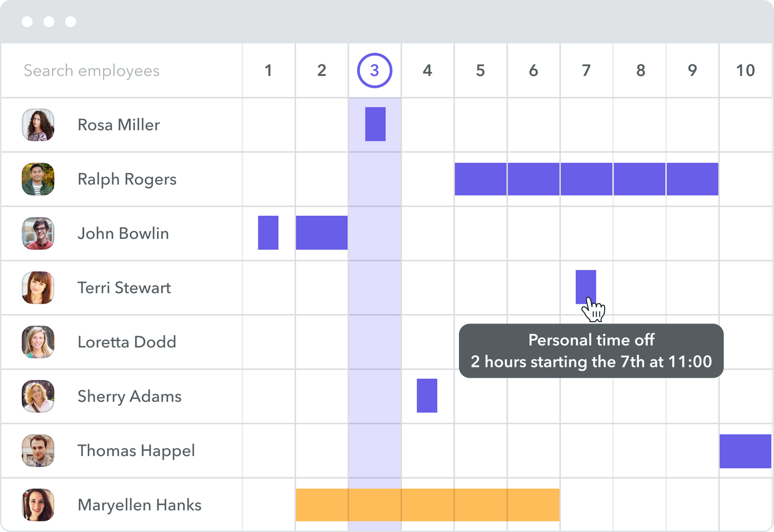Open Maryellen Hanks' orange time off bar
This screenshot has height=532, width=774.
[x=428, y=504]
